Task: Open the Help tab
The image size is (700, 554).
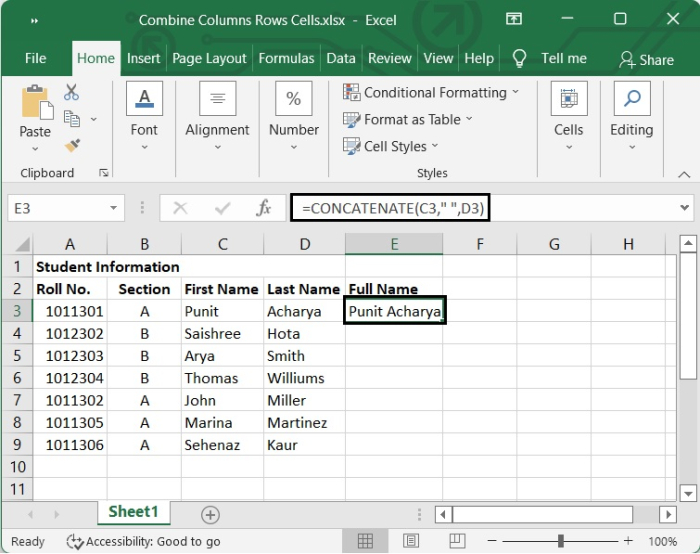Action: [x=479, y=58]
